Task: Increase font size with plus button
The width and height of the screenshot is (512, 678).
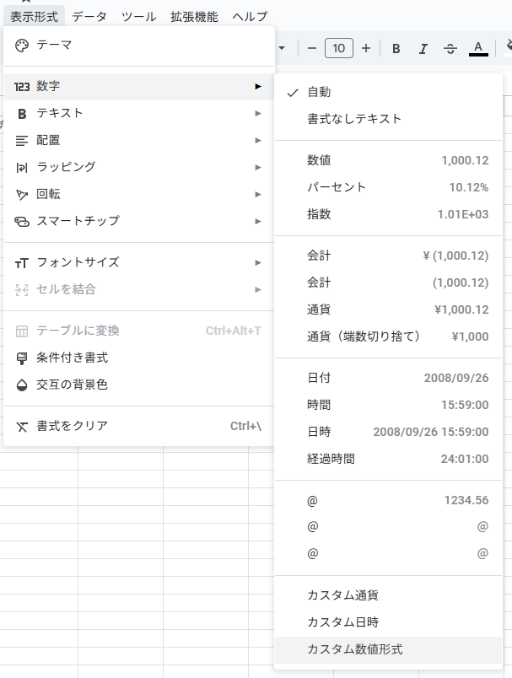Action: (x=366, y=48)
